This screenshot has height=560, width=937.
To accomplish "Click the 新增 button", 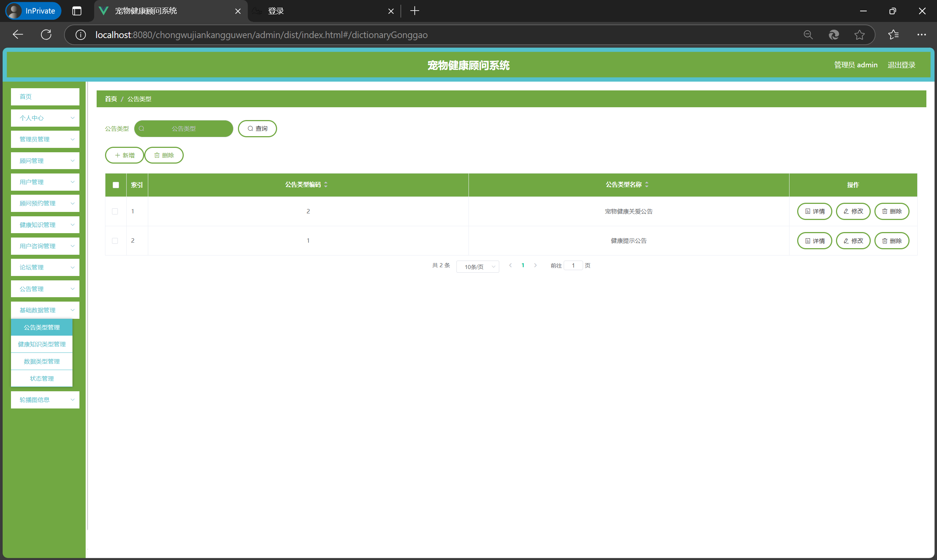I will tap(124, 155).
